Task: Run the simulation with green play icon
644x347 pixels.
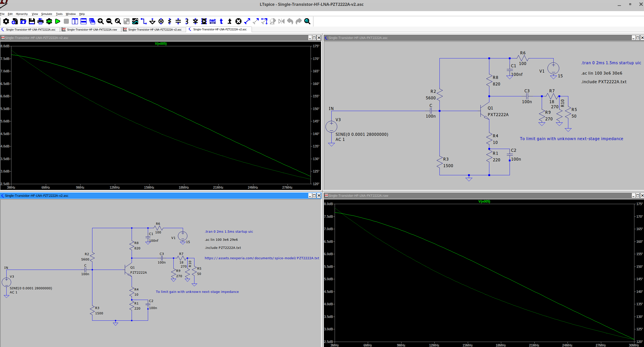Action: (58, 21)
